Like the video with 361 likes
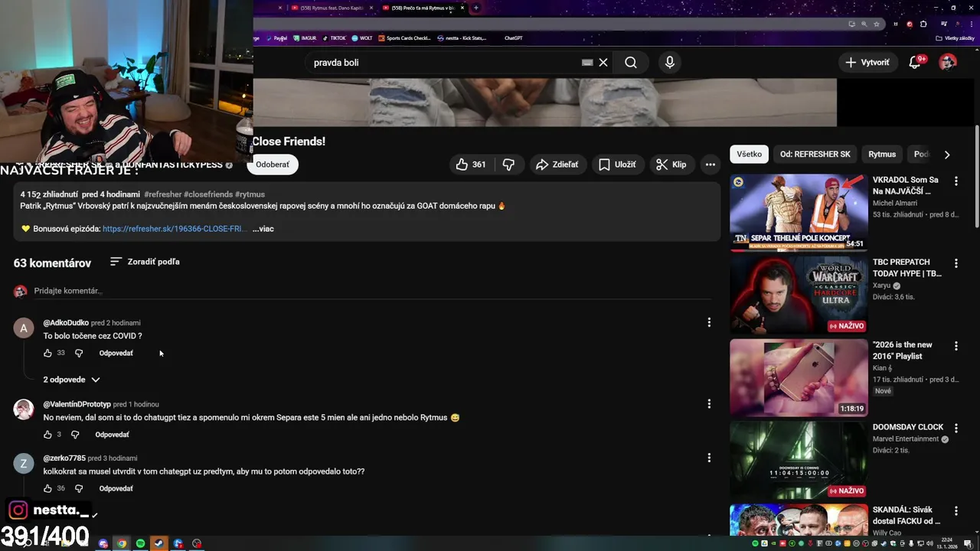Viewport: 980px width, 551px height. (471, 165)
